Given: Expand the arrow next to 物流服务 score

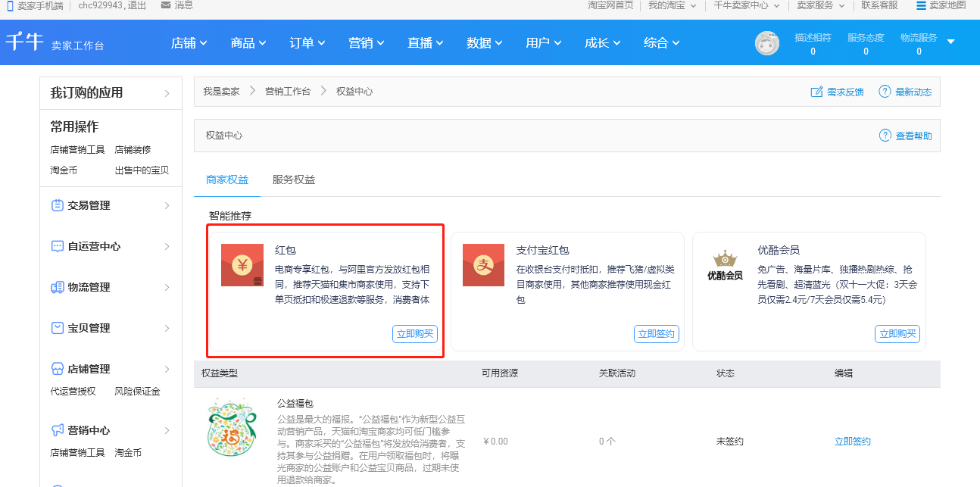Looking at the screenshot, I should point(951,42).
